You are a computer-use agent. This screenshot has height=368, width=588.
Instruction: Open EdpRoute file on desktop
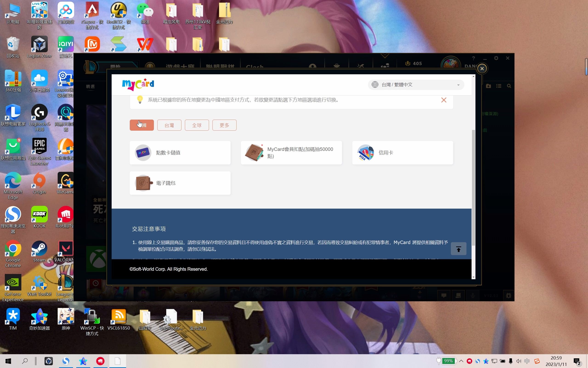pos(172,319)
